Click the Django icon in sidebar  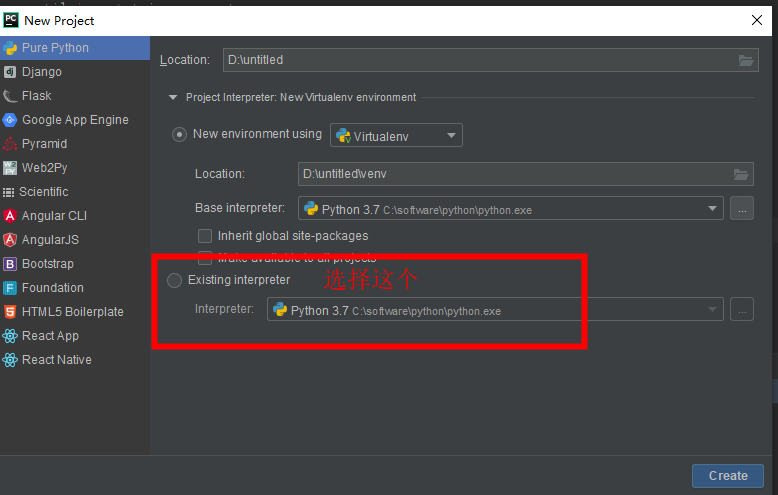pos(10,72)
